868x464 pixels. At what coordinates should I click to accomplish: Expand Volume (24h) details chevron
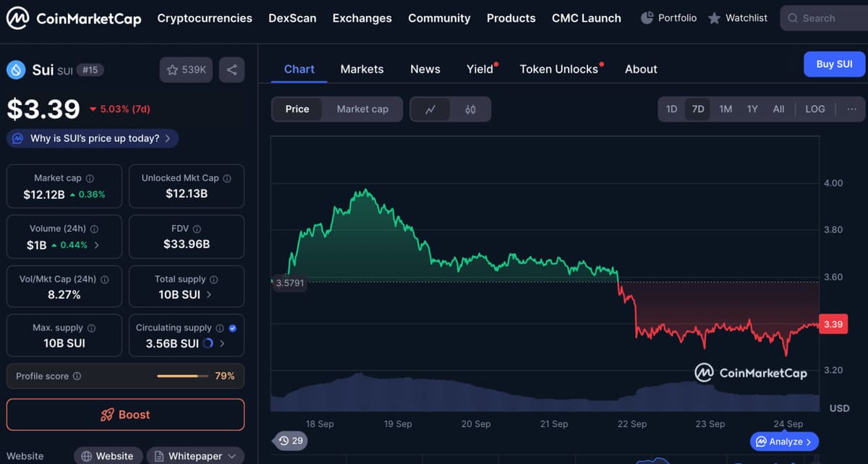tap(97, 245)
